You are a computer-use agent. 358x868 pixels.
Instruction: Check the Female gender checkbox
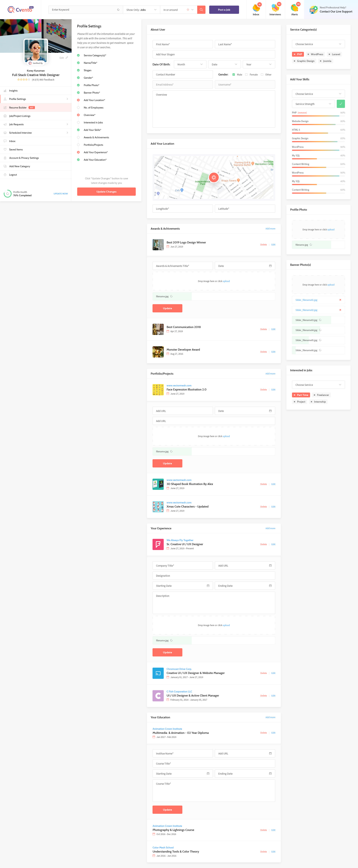(247, 75)
